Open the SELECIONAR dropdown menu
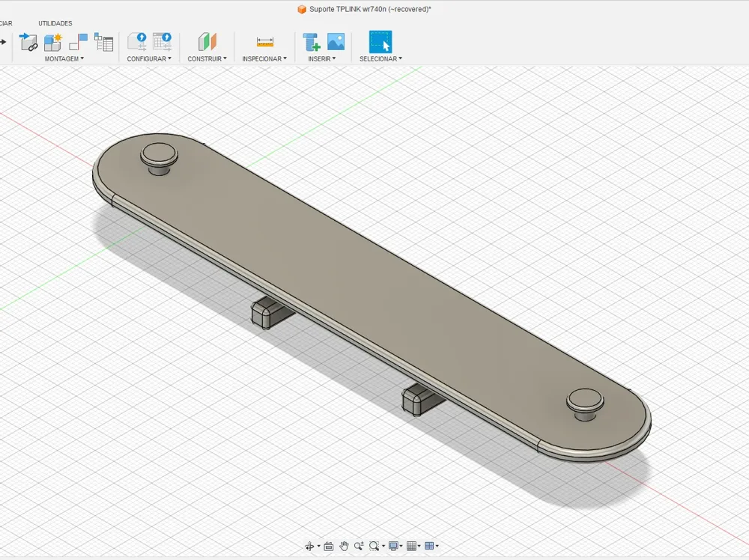 [380, 58]
